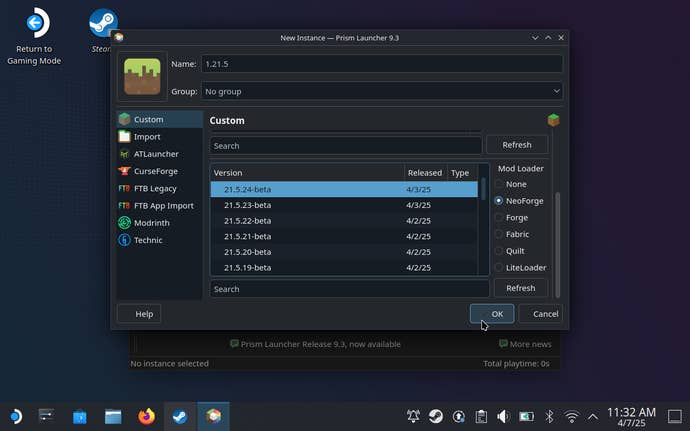The width and height of the screenshot is (690, 431).
Task: Launch Firefox from the taskbar
Action: 147,416
